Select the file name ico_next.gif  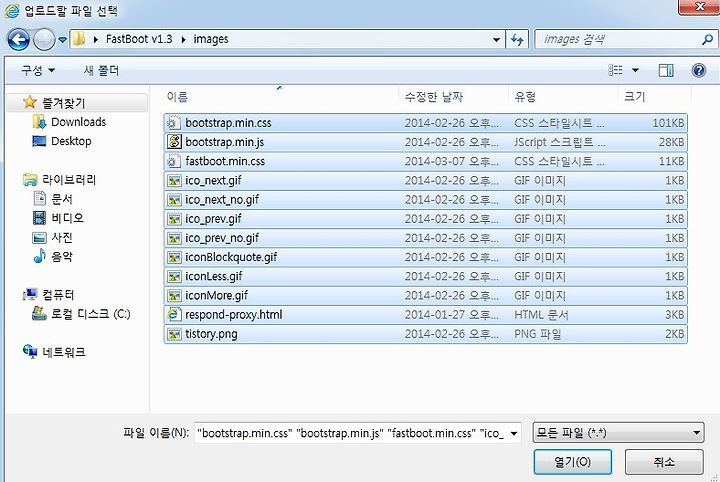pos(213,181)
